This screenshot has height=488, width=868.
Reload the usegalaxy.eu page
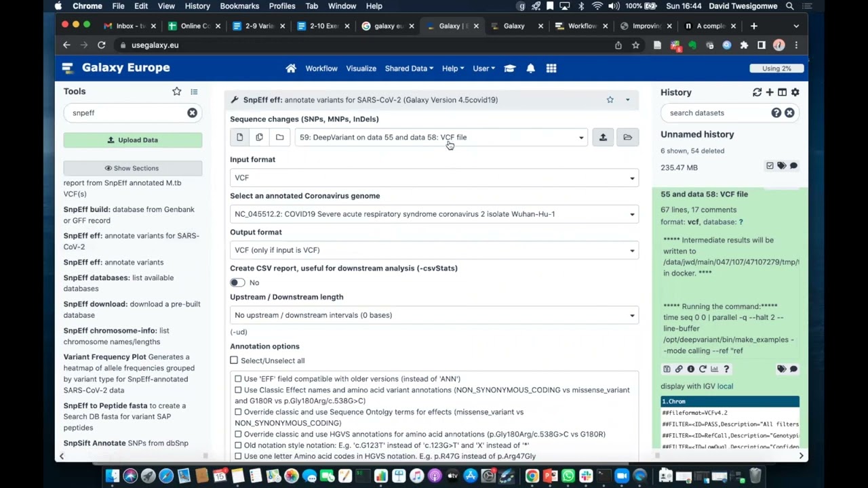pos(101,45)
